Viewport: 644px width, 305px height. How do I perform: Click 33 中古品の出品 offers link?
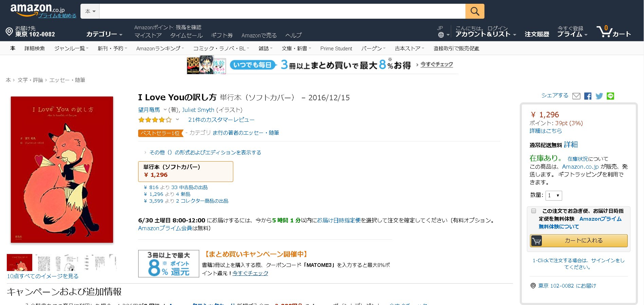[x=189, y=187]
